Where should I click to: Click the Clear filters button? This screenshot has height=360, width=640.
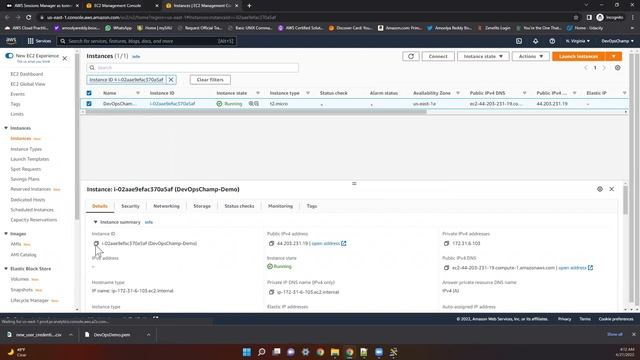[x=210, y=80]
